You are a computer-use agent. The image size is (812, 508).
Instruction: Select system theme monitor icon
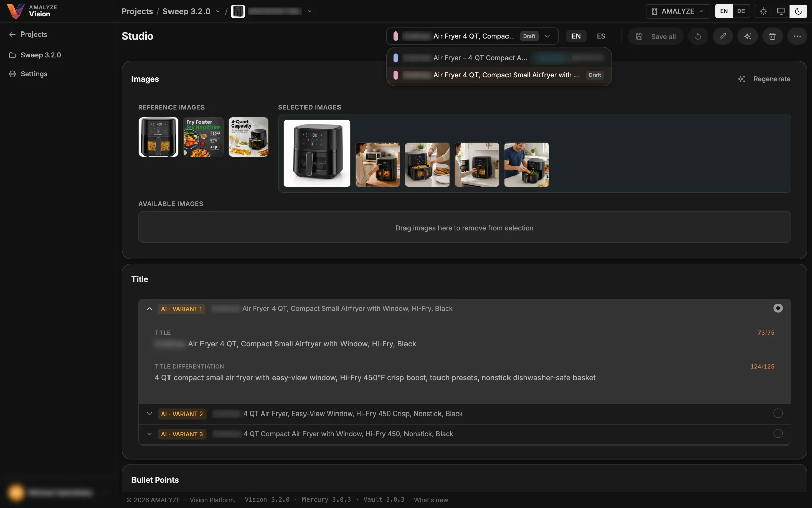coord(781,11)
